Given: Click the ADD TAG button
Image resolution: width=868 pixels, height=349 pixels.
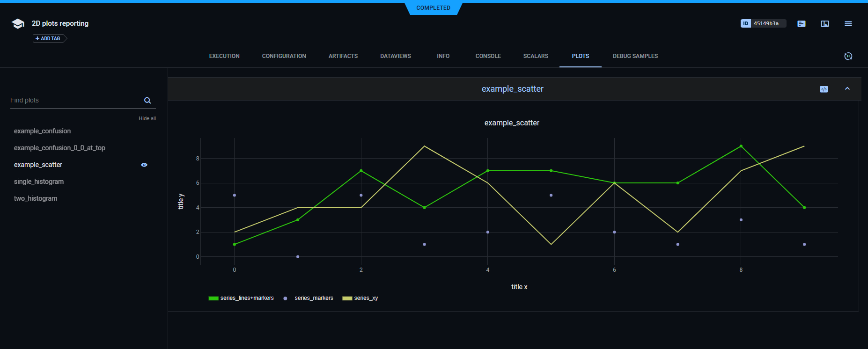Looking at the screenshot, I should click(x=48, y=38).
